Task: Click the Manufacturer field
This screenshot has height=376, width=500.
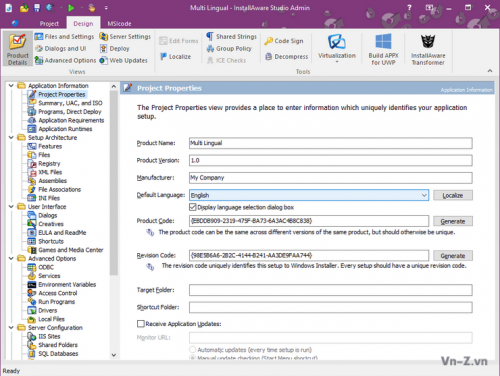Action: 330,178
